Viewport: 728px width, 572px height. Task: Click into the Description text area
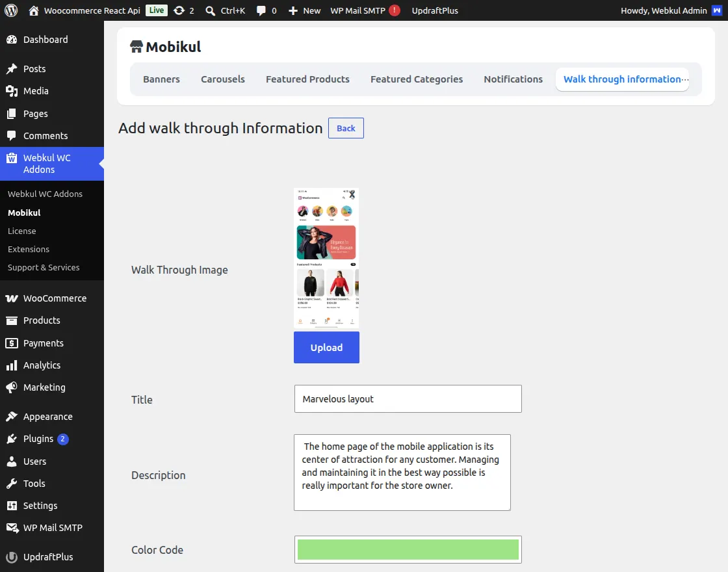[402, 473]
